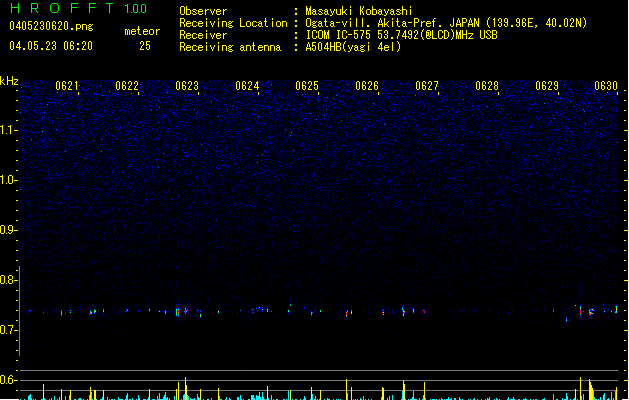This screenshot has height=400, width=629.
Task: Click observer name Masayuki Kobayashi
Action: (x=359, y=11)
